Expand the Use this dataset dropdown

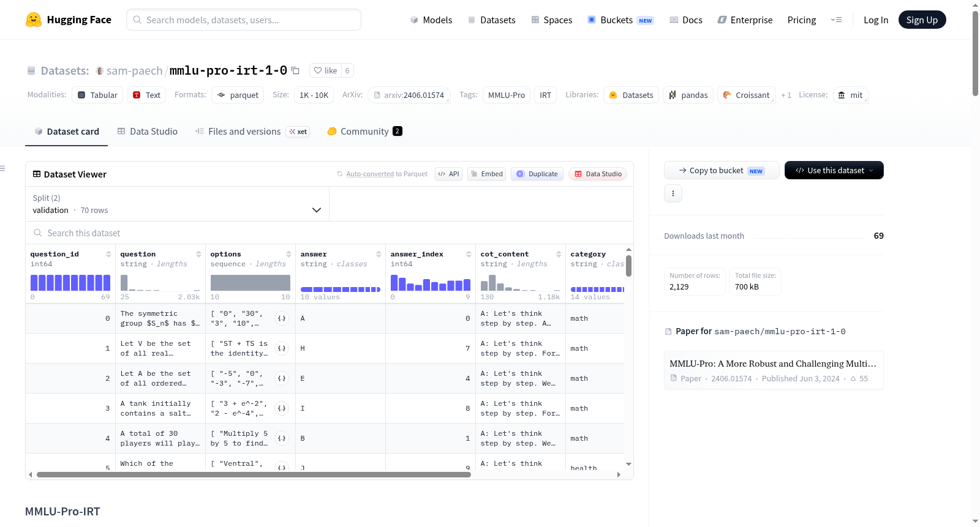(834, 170)
